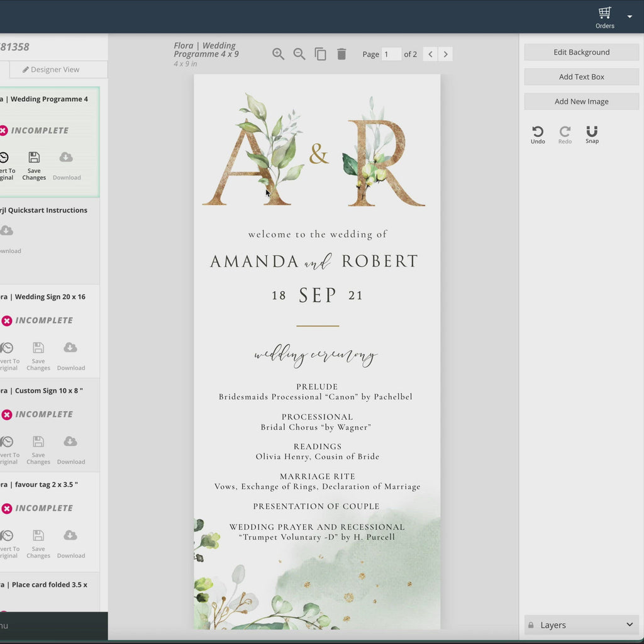644x644 pixels.
Task: Revert Custom Sign 10 x 8 to original
Action: pos(9,450)
